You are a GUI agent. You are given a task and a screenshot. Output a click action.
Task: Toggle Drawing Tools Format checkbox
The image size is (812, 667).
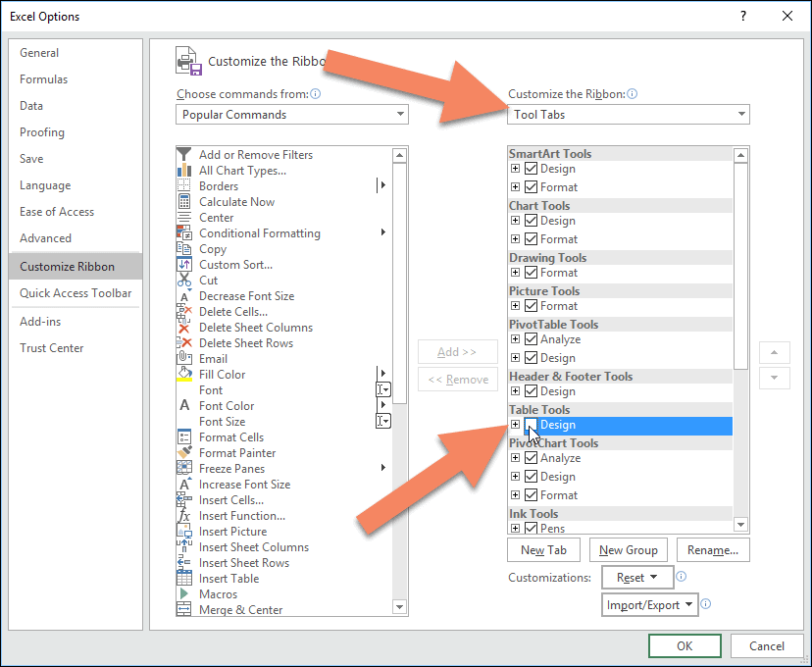(x=531, y=273)
